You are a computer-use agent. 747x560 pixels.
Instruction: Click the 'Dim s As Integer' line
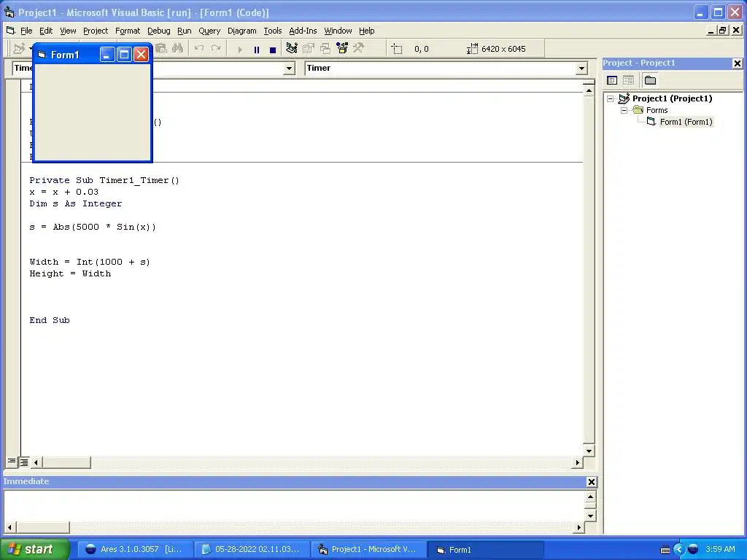pos(75,203)
